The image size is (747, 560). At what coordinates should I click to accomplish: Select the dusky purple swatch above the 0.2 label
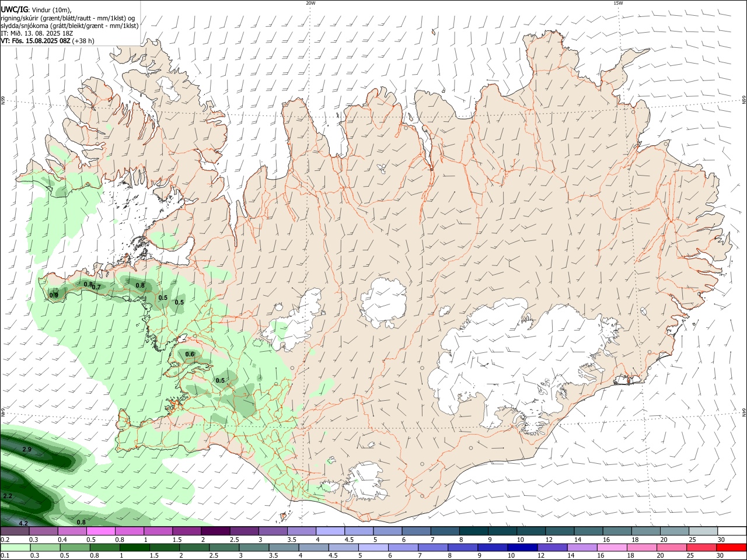tap(15, 531)
